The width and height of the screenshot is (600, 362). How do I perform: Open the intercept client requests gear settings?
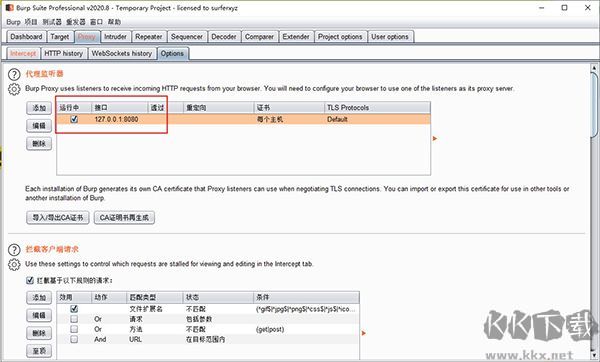click(14, 264)
